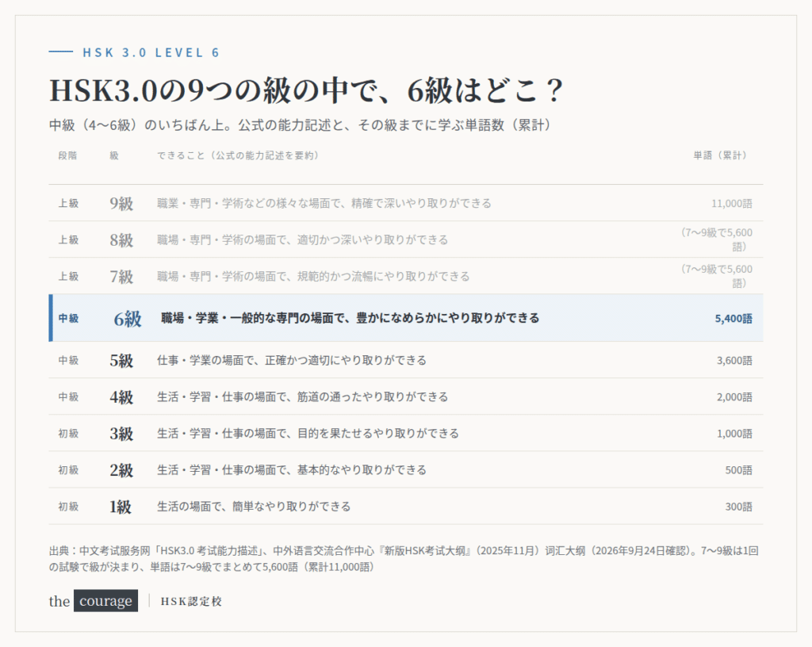Viewport: 812px width, 647px height.
Task: Click the '1,000語' word count
Action: pyautogui.click(x=734, y=434)
